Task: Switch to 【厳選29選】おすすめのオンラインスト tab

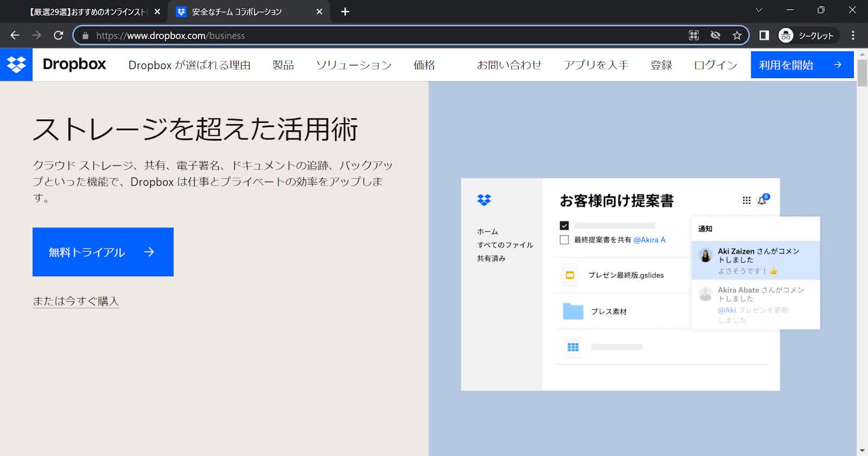Action: tap(87, 11)
